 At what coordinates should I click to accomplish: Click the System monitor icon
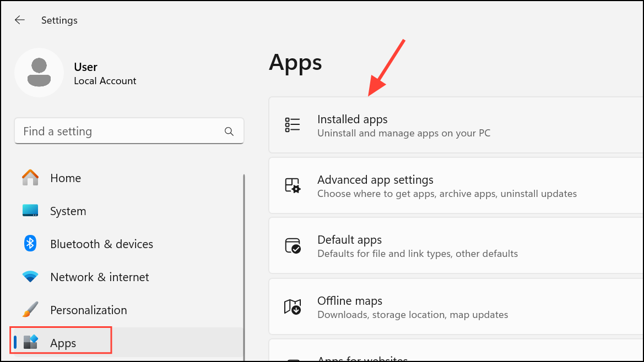30,211
